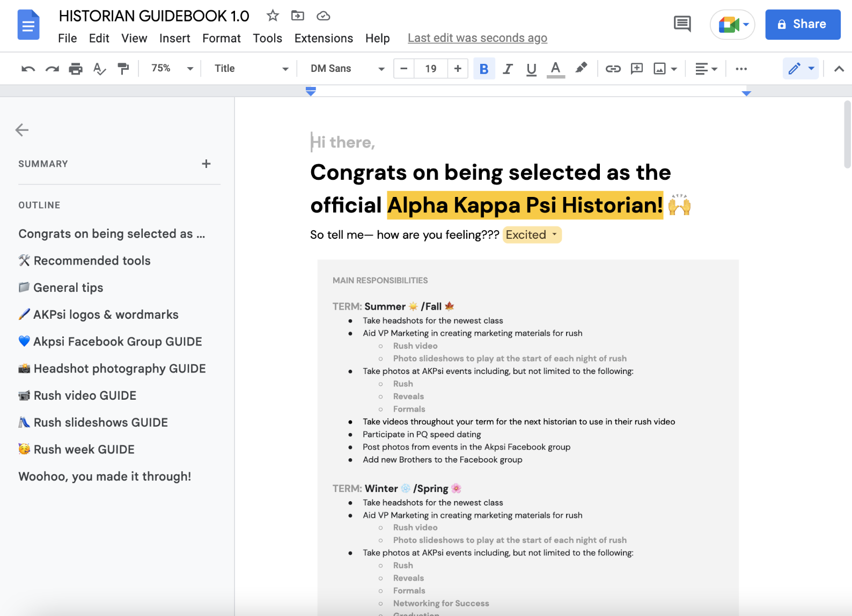Jump to Headshot photography GUIDE
The height and width of the screenshot is (616, 852).
[112, 369]
